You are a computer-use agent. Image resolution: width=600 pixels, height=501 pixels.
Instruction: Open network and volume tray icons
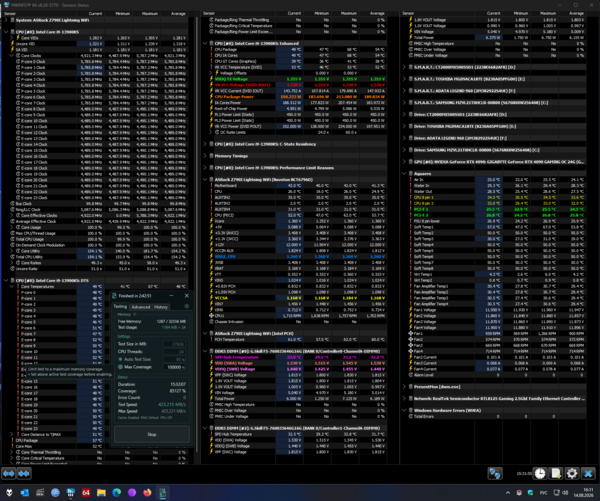561,493
